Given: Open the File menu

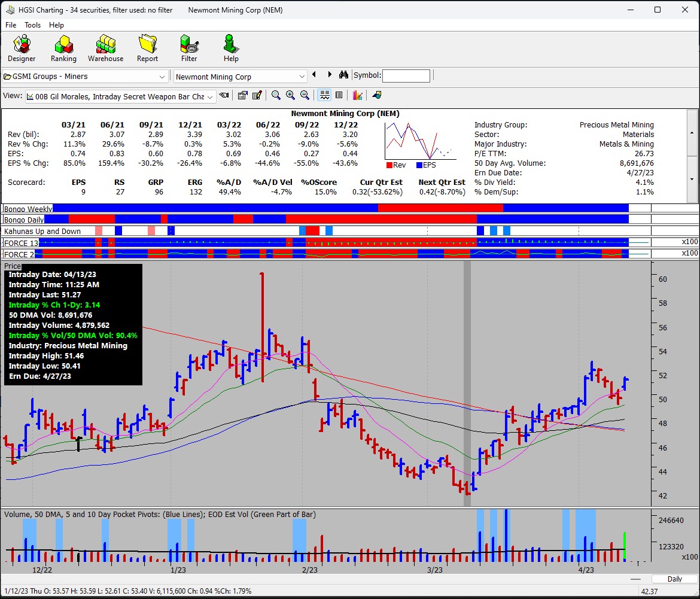Looking at the screenshot, I should point(11,25).
